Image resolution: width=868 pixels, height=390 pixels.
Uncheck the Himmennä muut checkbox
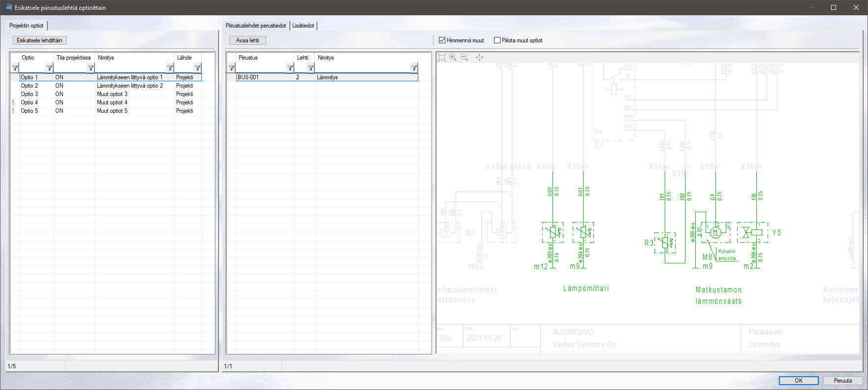point(442,40)
